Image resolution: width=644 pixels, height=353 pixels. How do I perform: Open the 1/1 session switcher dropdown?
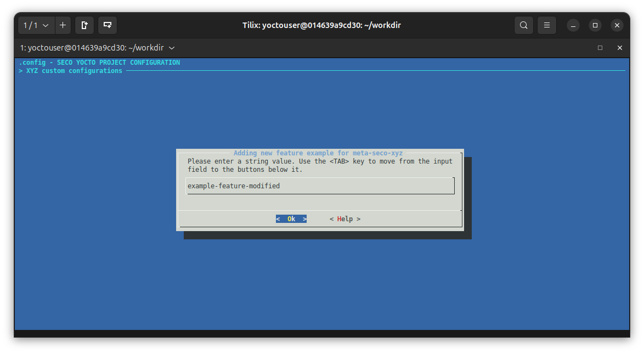(x=36, y=25)
